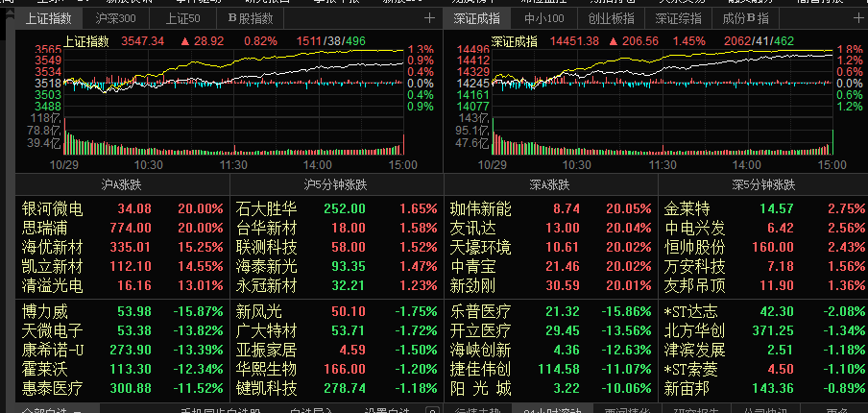
Task: Select 广大特材 stock
Action: [x=337, y=331]
